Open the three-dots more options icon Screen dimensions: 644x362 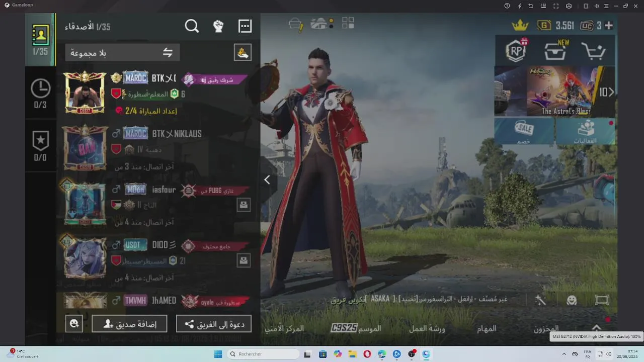coord(245,26)
